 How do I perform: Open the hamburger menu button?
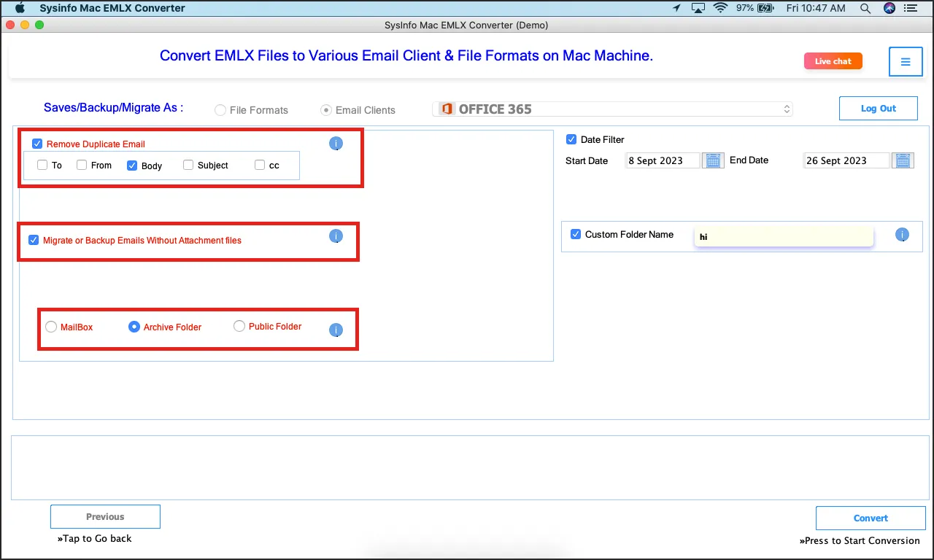point(906,62)
